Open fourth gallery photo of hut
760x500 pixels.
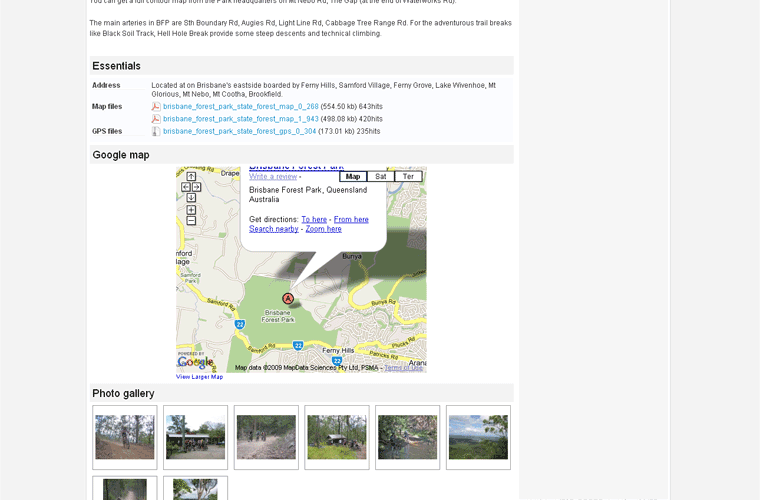click(337, 438)
